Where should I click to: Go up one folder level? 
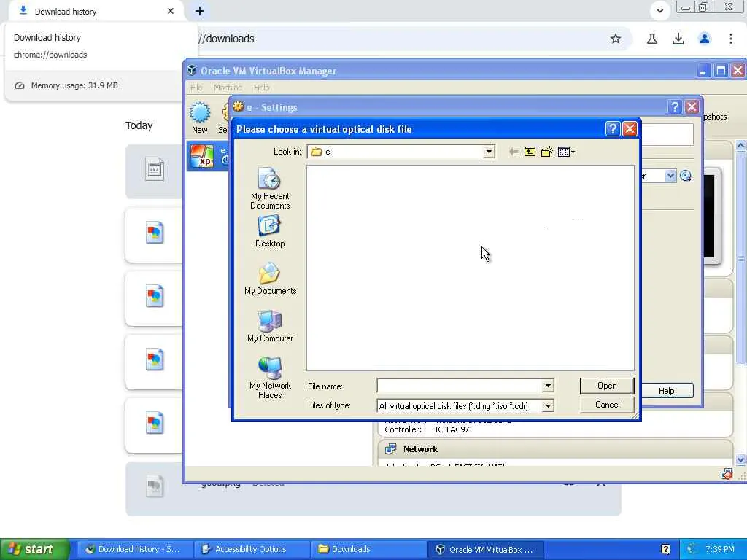tap(530, 152)
